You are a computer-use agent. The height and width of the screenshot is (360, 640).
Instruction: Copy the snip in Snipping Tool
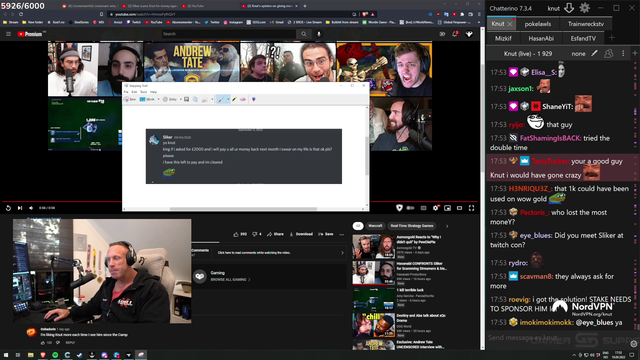195,99
